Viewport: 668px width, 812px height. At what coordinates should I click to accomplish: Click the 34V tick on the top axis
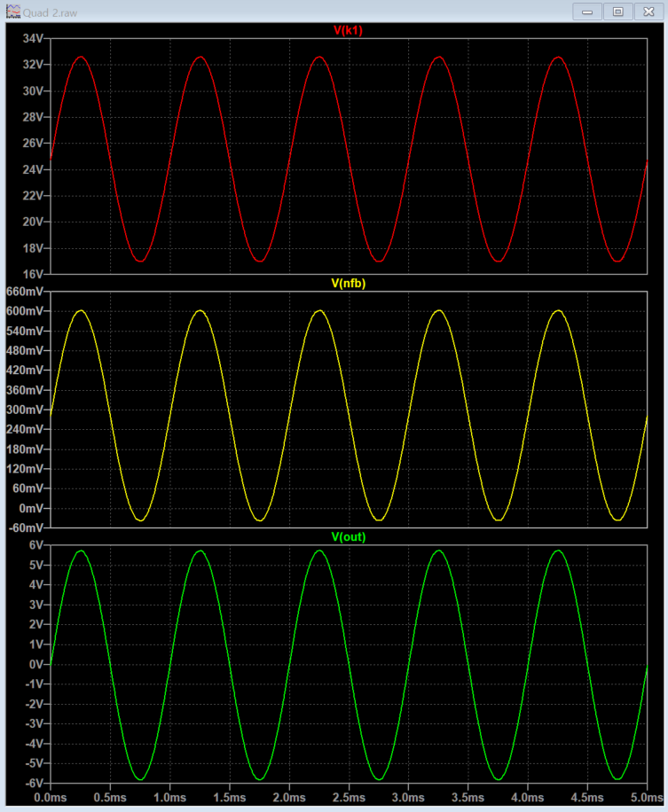tap(32, 39)
